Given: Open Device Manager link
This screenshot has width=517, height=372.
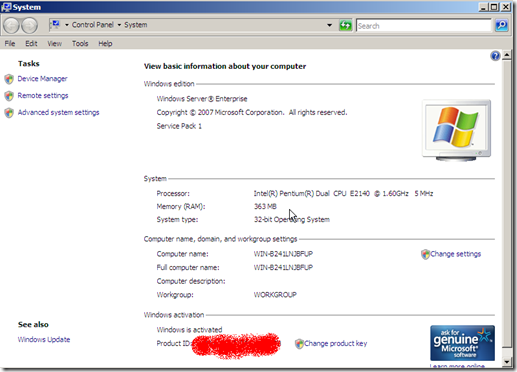Looking at the screenshot, I should pos(42,79).
